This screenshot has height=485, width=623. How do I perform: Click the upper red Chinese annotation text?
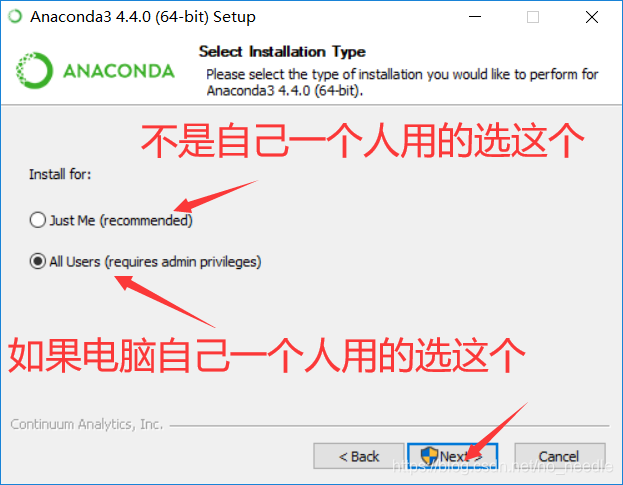pyautogui.click(x=362, y=141)
